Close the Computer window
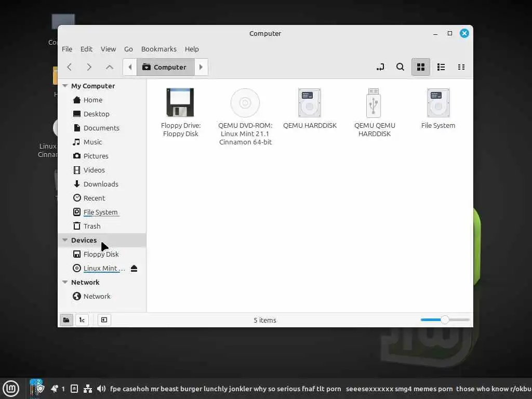The image size is (532, 399). tap(464, 33)
